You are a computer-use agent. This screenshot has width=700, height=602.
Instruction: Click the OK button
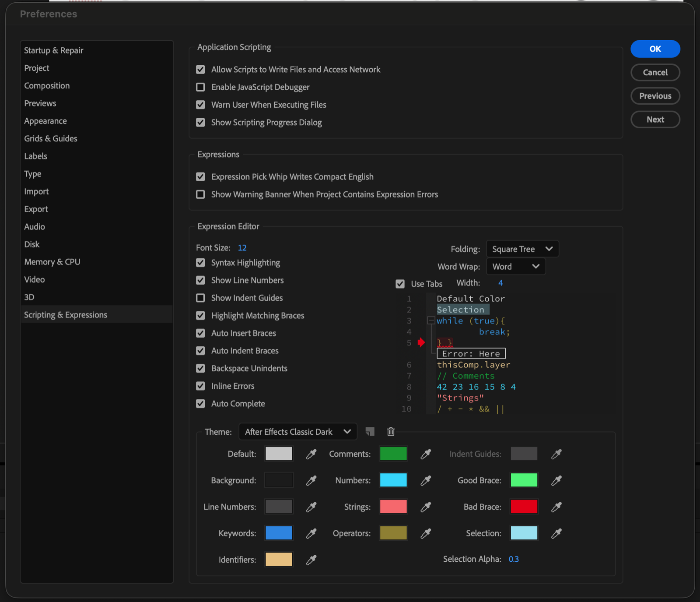click(655, 49)
